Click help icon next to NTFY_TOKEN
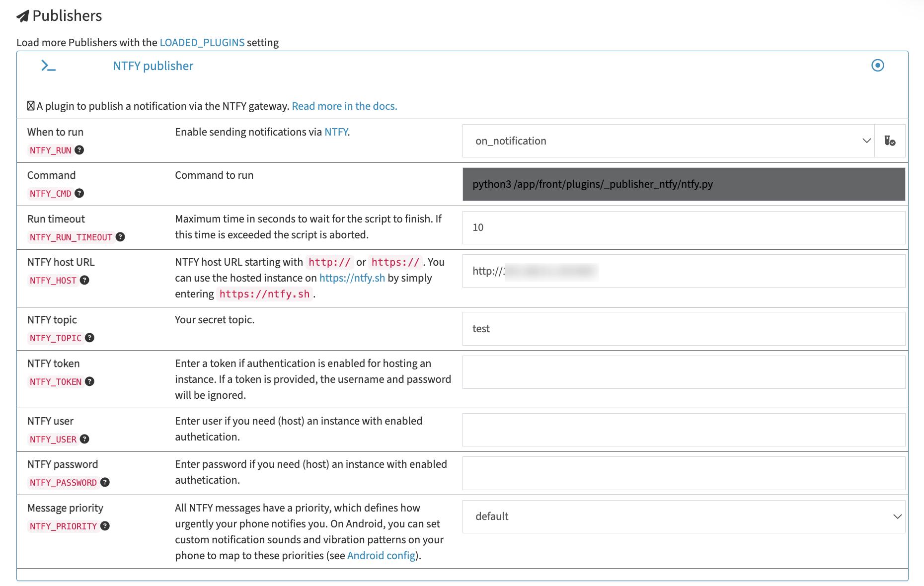The image size is (924, 586). [90, 381]
